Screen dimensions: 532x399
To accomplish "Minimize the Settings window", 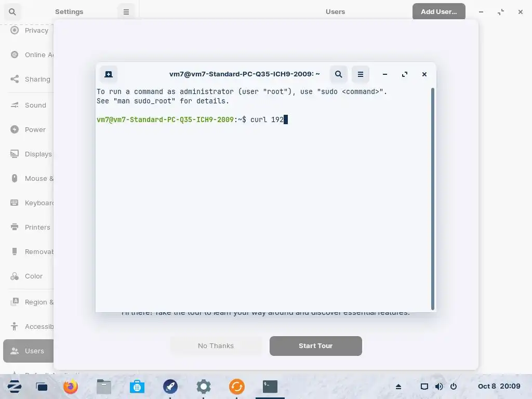I will pos(481,12).
